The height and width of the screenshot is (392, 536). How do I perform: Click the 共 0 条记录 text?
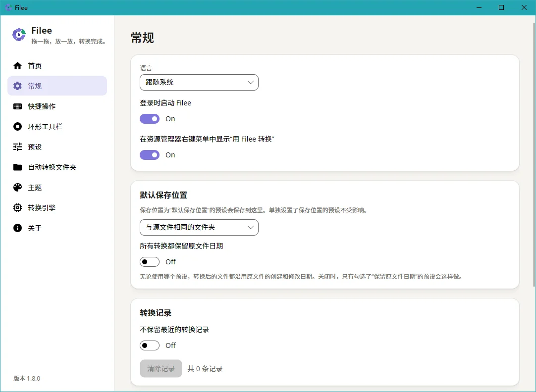[205, 369]
